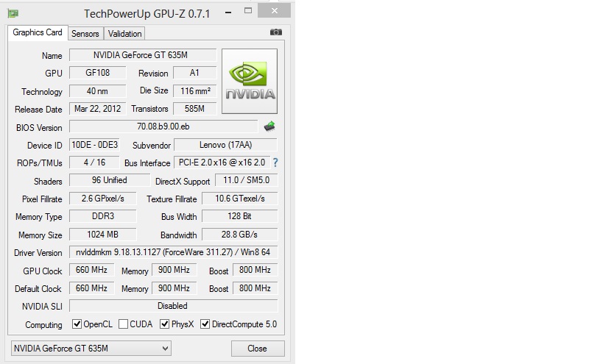The image size is (603, 364).
Task: Click the Bus Width value 128 Bit
Action: click(x=239, y=216)
